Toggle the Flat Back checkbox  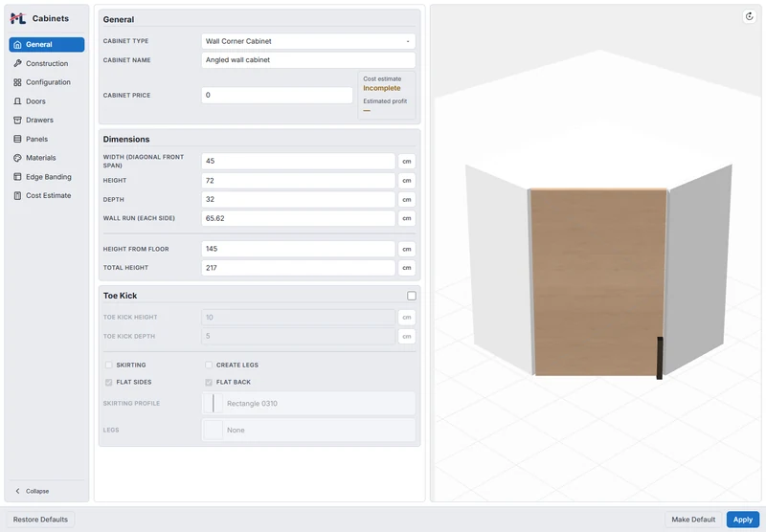209,382
